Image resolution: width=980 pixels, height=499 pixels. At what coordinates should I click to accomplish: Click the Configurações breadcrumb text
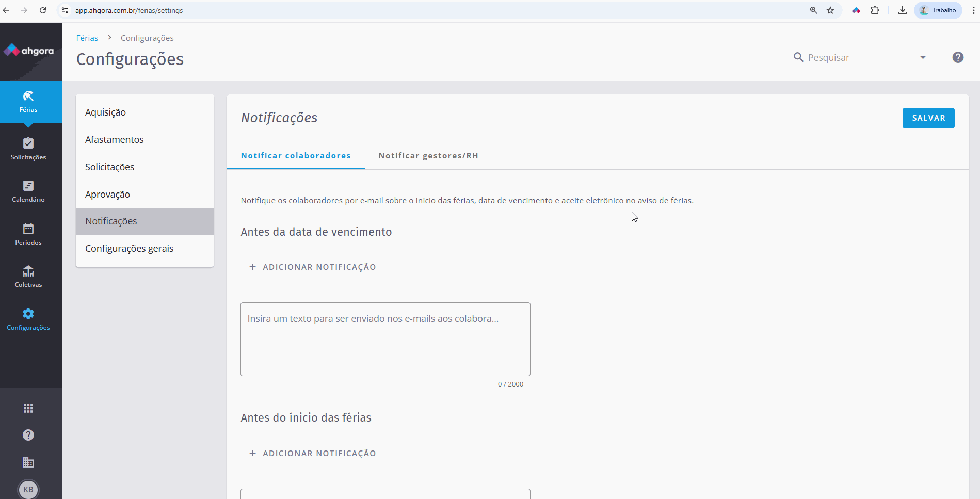[x=147, y=38]
